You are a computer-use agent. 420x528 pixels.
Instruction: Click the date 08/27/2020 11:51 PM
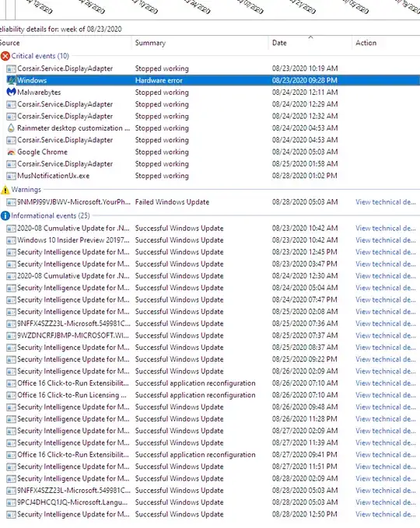[304, 467]
